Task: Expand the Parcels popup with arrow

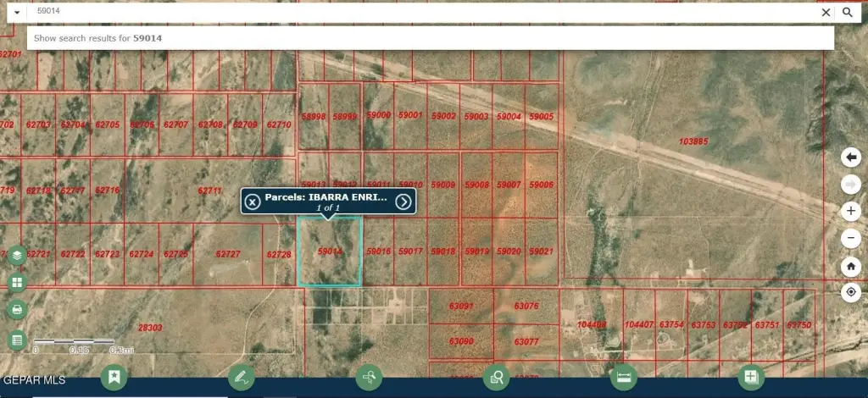Action: pyautogui.click(x=403, y=202)
